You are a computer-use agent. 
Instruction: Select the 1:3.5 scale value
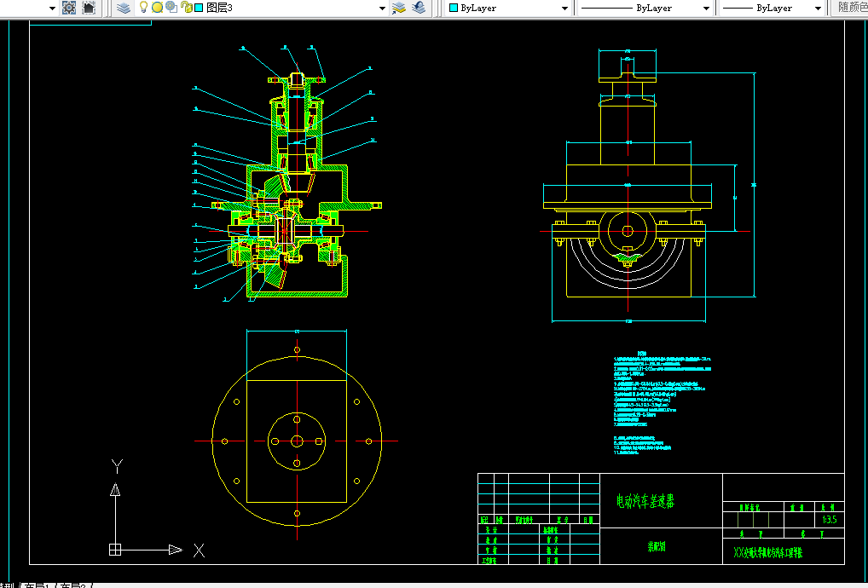click(830, 520)
